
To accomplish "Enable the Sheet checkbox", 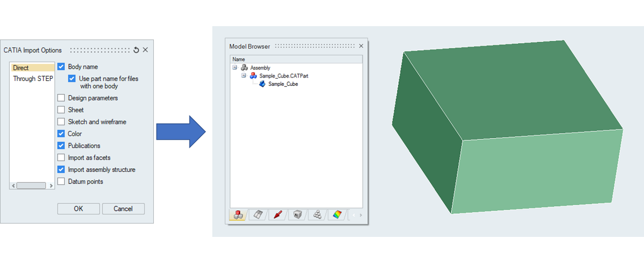I will click(61, 110).
